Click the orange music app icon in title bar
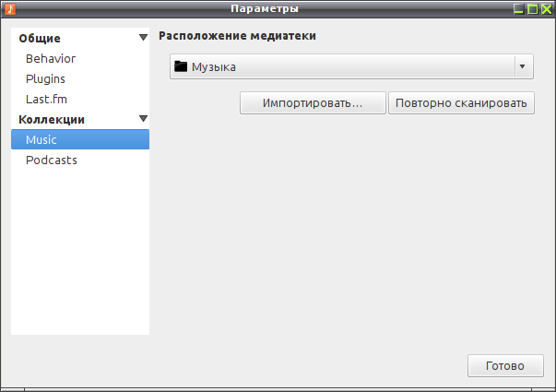This screenshot has width=556, height=392. tap(10, 9)
